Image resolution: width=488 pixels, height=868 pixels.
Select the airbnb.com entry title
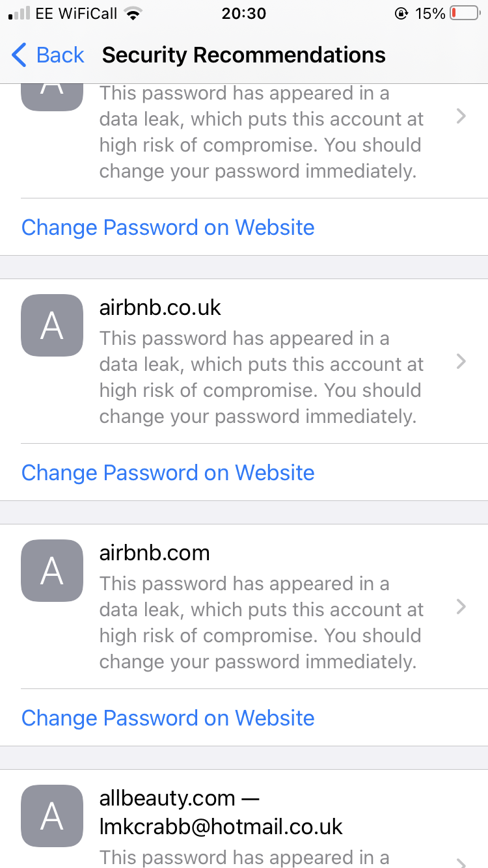[x=154, y=552]
